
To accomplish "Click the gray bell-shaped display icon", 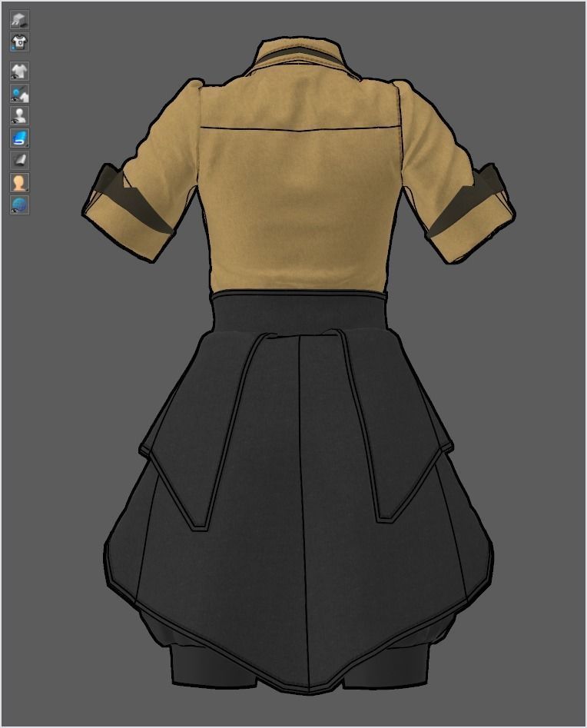I will pos(19,160).
